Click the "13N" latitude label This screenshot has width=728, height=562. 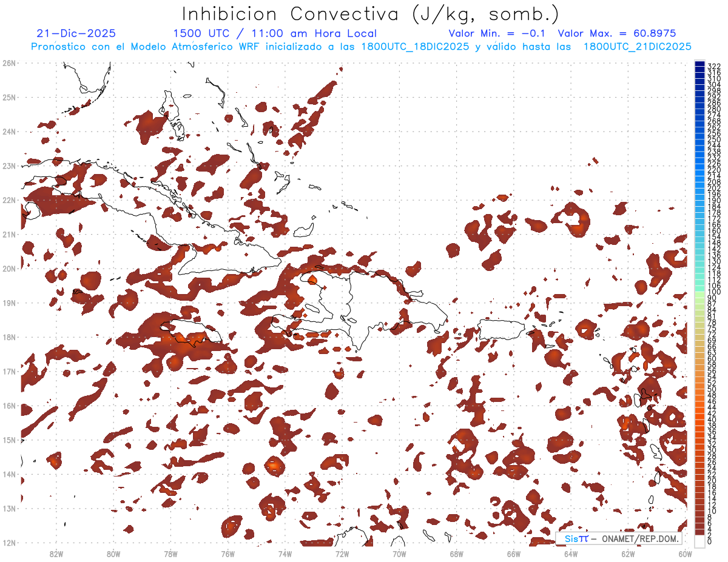pyautogui.click(x=9, y=508)
